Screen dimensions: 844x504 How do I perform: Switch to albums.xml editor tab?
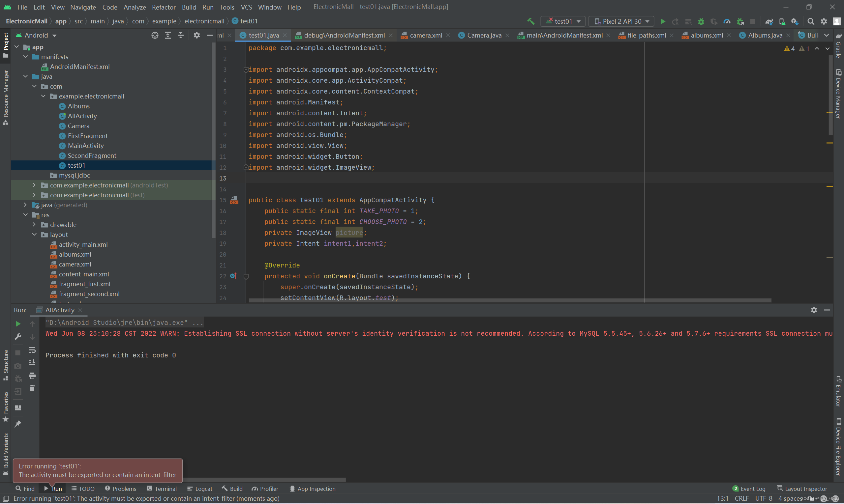pos(706,35)
